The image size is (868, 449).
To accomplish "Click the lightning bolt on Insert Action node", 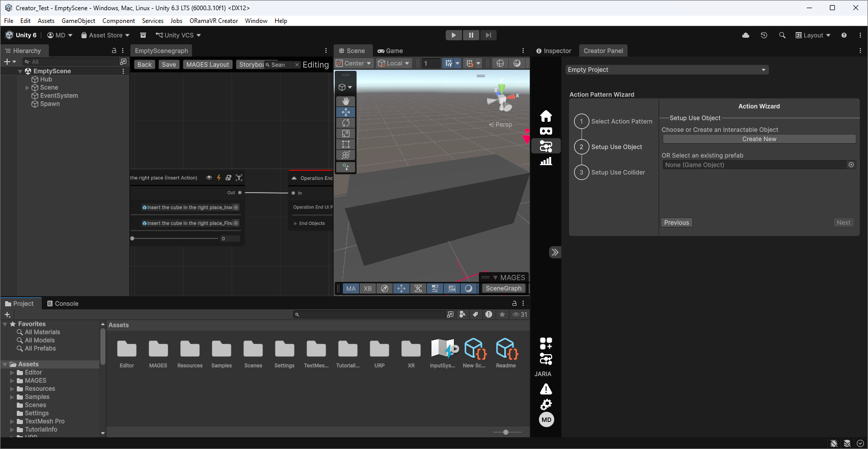I will [x=219, y=178].
